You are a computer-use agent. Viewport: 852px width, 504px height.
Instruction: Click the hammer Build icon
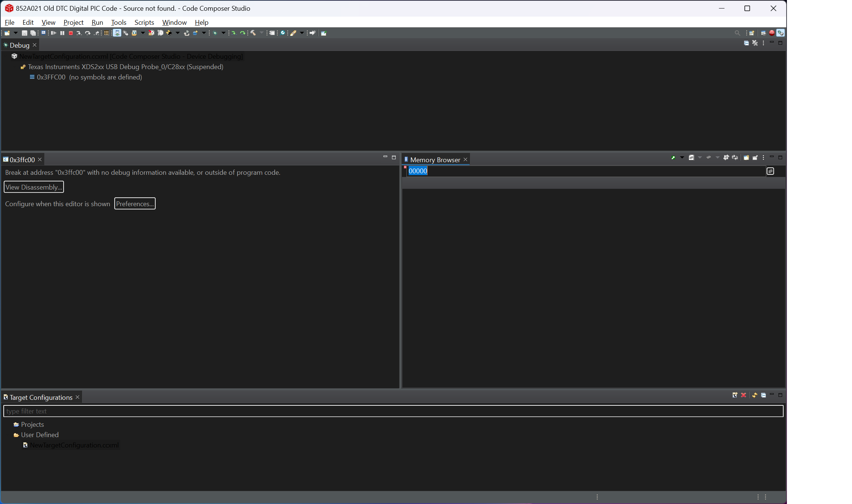[253, 33]
